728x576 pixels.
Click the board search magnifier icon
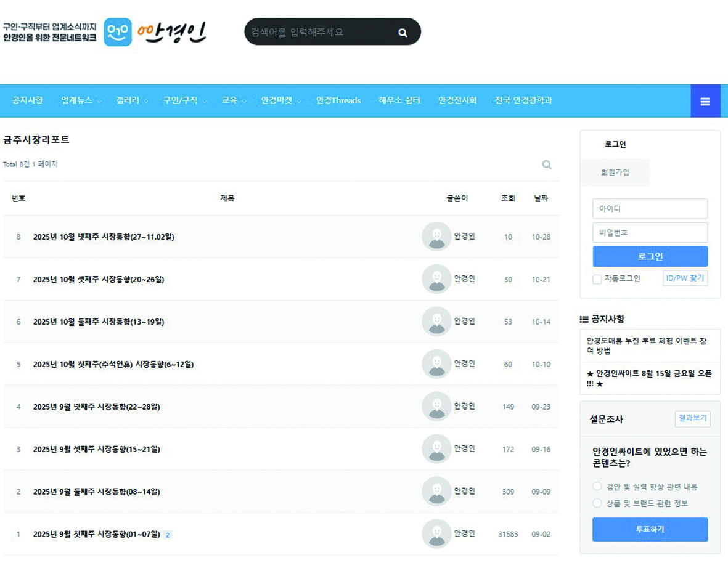[546, 164]
